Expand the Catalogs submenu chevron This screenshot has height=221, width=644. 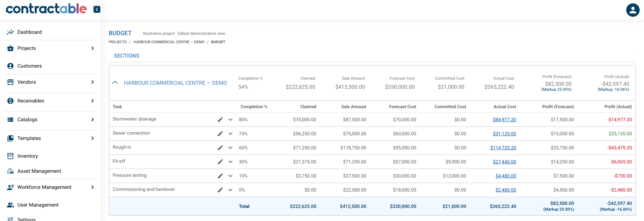point(93,120)
